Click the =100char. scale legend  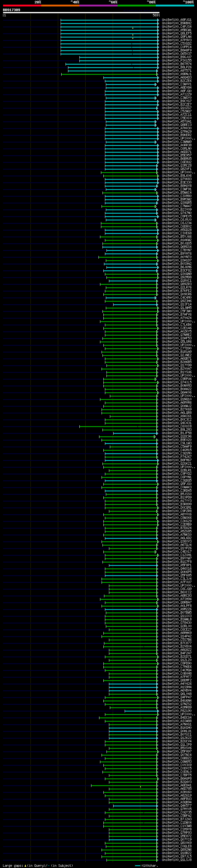click(x=146, y=865)
